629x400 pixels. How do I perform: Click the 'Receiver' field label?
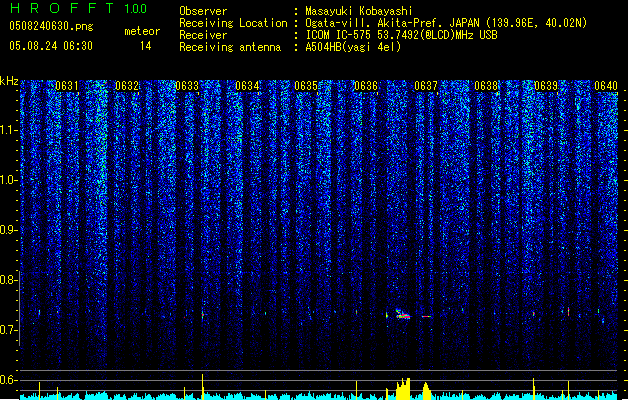(203, 35)
